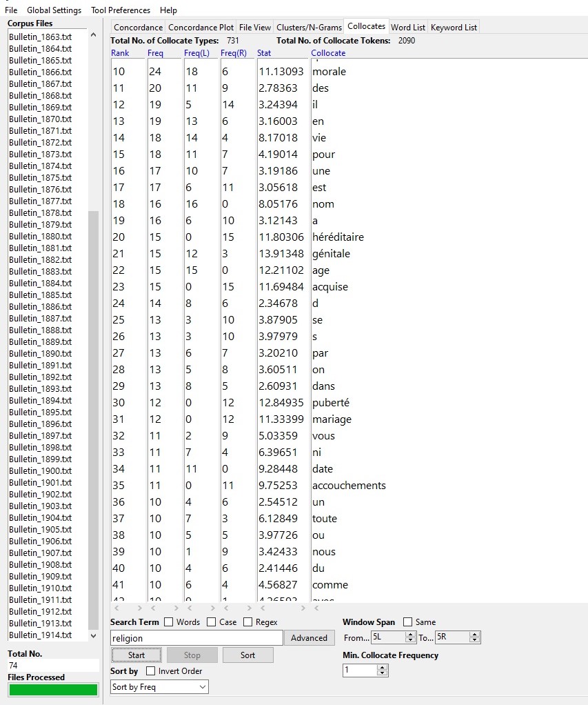Decrease the To 5R window span value
The height and width of the screenshot is (705, 588).
(x=475, y=641)
